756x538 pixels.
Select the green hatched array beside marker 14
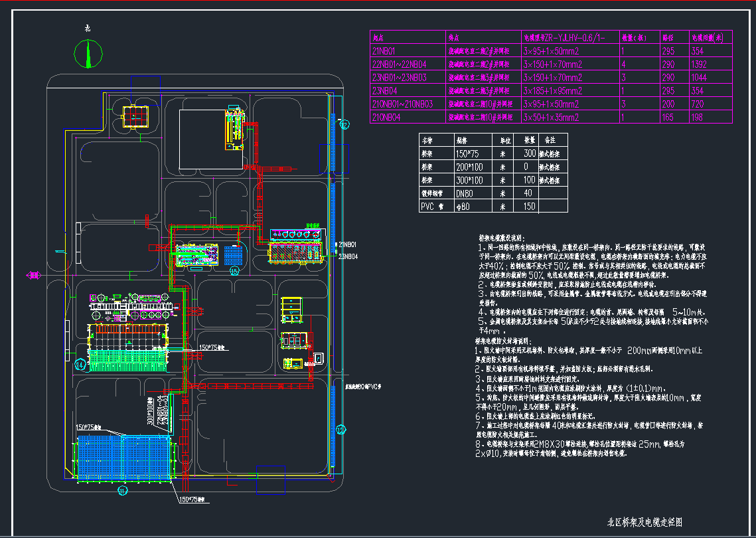point(130,359)
